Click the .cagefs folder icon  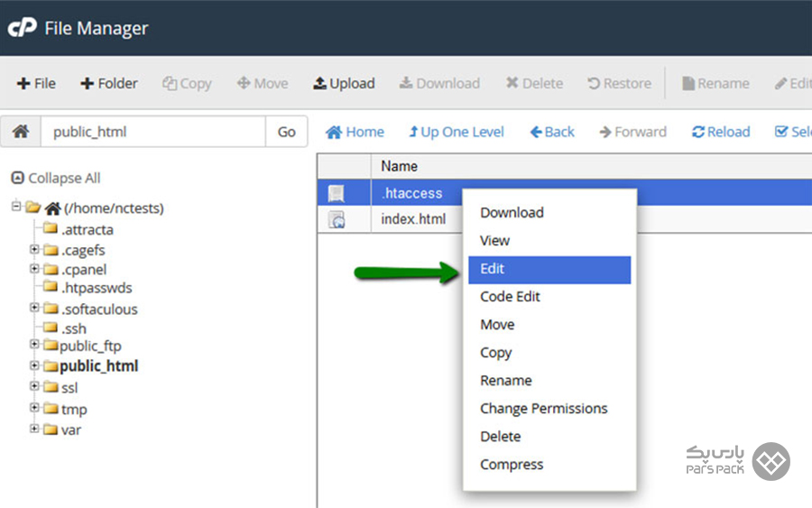[51, 250]
